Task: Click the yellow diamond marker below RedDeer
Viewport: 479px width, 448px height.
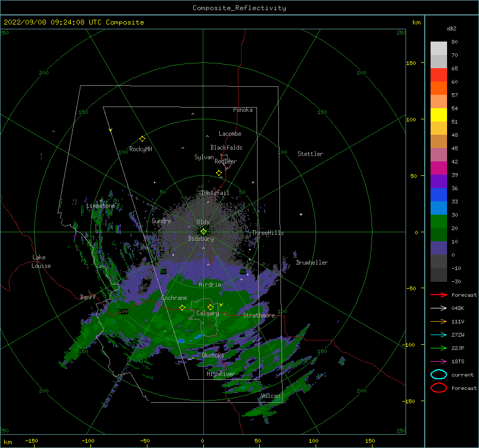Action: [219, 173]
